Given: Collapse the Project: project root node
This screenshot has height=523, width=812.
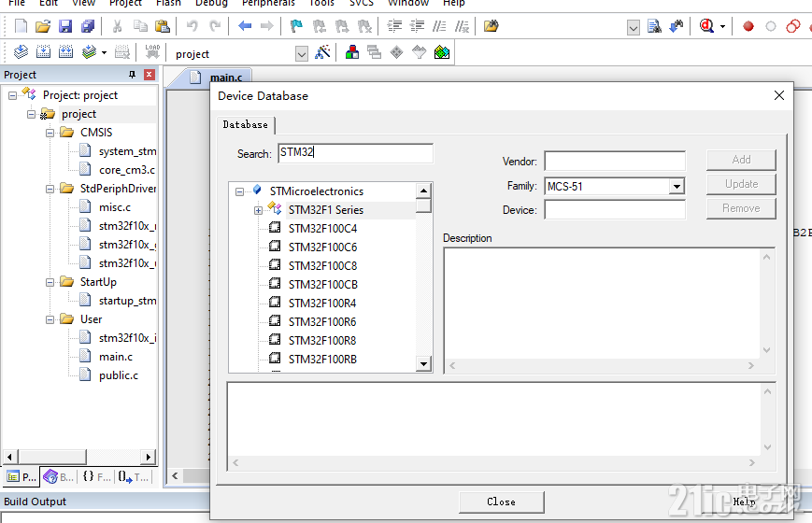Looking at the screenshot, I should (x=12, y=95).
